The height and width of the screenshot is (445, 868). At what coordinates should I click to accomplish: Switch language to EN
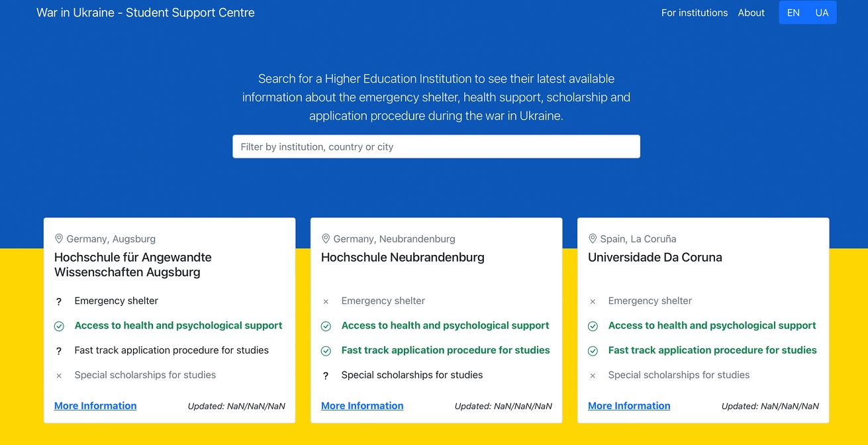point(793,13)
